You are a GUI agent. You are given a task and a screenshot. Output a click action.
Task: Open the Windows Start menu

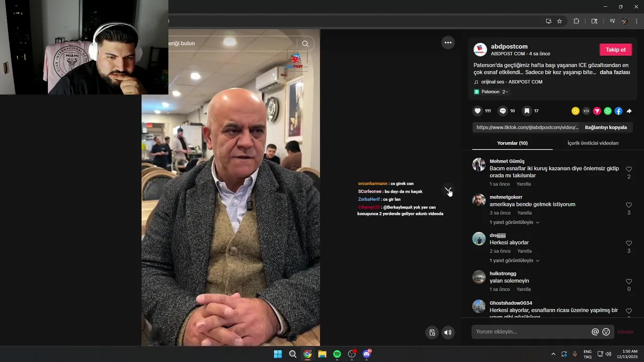point(278,354)
